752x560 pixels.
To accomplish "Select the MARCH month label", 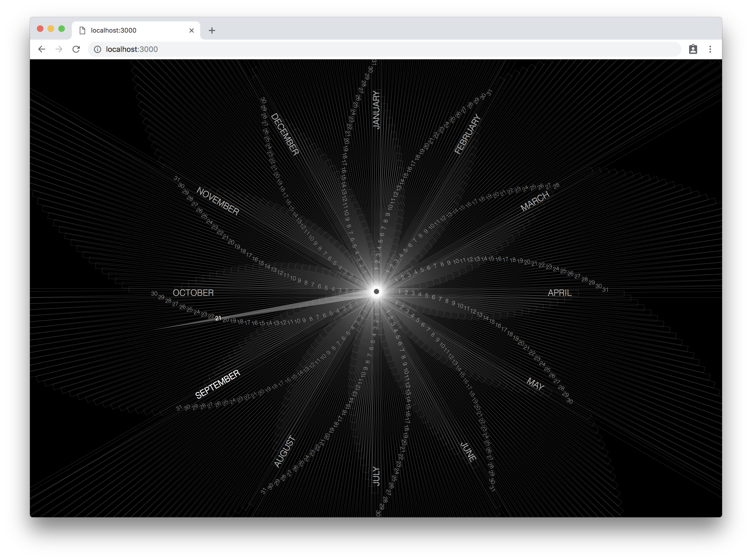I will tap(535, 201).
